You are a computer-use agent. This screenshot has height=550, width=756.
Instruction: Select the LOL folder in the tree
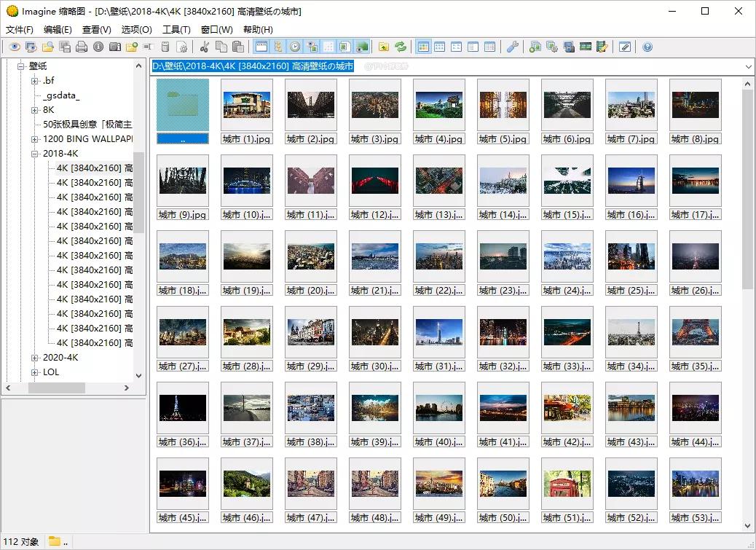pos(50,372)
